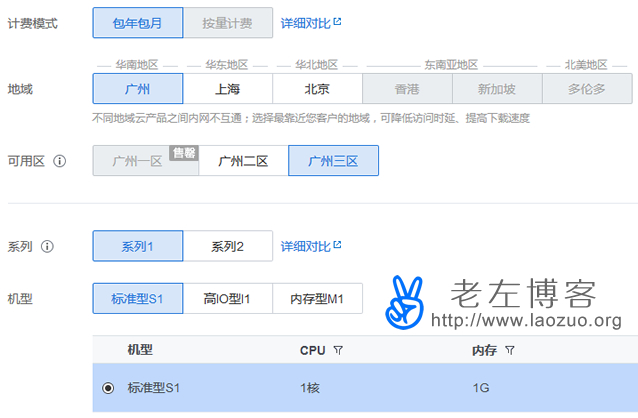The image size is (638, 418).
Task: Switch to 按量计费 billing mode
Action: tap(227, 22)
